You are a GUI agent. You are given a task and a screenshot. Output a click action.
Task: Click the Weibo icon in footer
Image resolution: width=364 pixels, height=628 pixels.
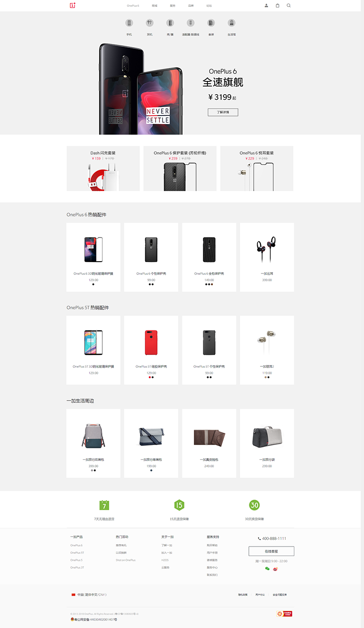[275, 568]
